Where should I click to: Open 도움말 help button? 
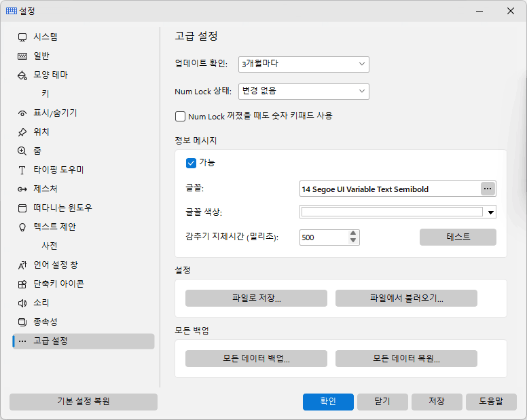[491, 402]
